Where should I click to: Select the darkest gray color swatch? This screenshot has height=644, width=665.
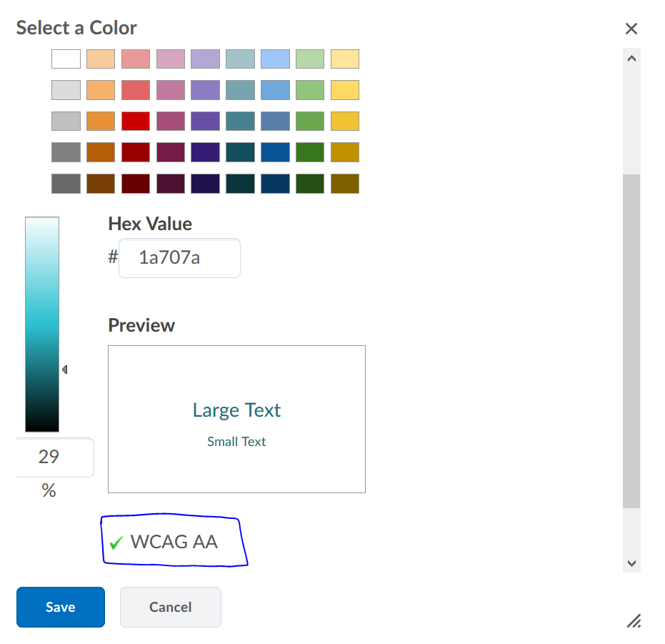66,184
